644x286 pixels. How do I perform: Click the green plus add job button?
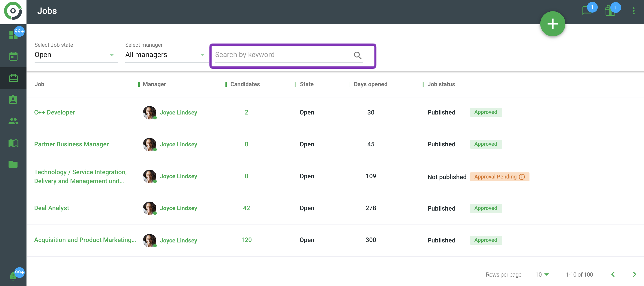[553, 24]
